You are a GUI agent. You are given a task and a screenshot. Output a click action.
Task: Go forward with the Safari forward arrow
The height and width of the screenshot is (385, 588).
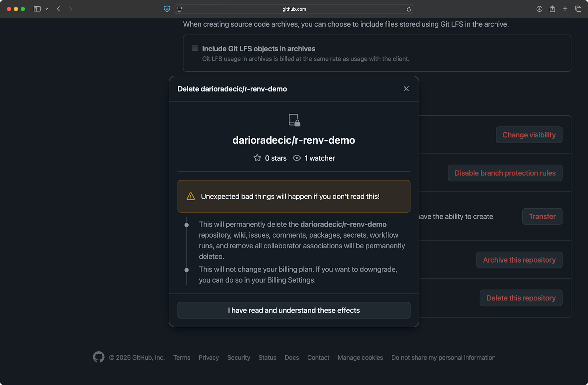click(x=71, y=9)
